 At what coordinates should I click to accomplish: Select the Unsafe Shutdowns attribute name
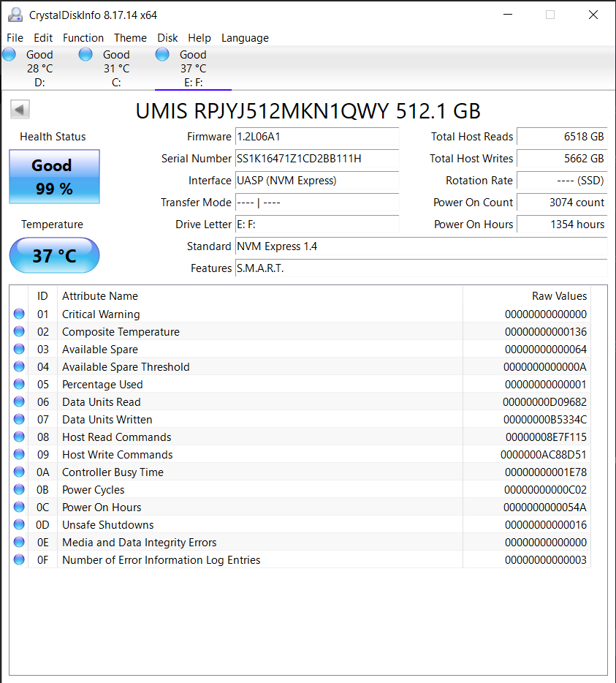tap(108, 525)
